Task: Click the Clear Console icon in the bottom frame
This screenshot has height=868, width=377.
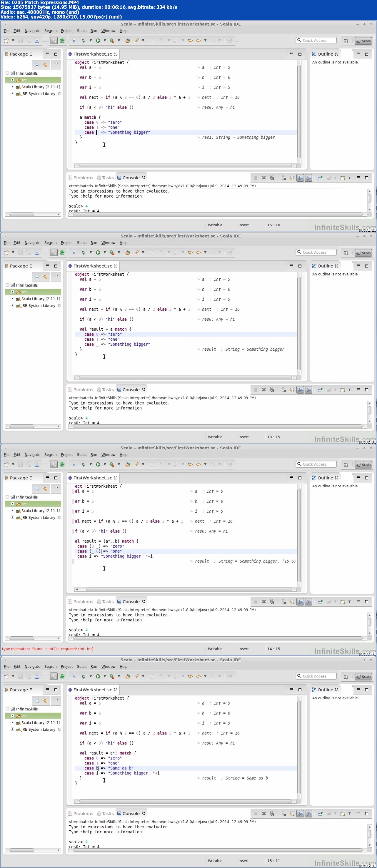Action: tap(283, 814)
